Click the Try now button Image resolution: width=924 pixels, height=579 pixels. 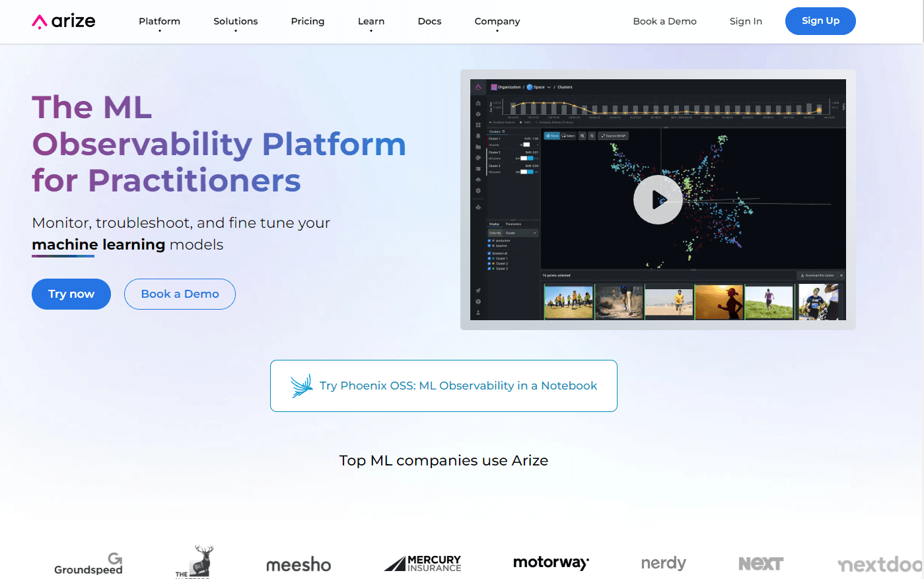click(x=71, y=294)
